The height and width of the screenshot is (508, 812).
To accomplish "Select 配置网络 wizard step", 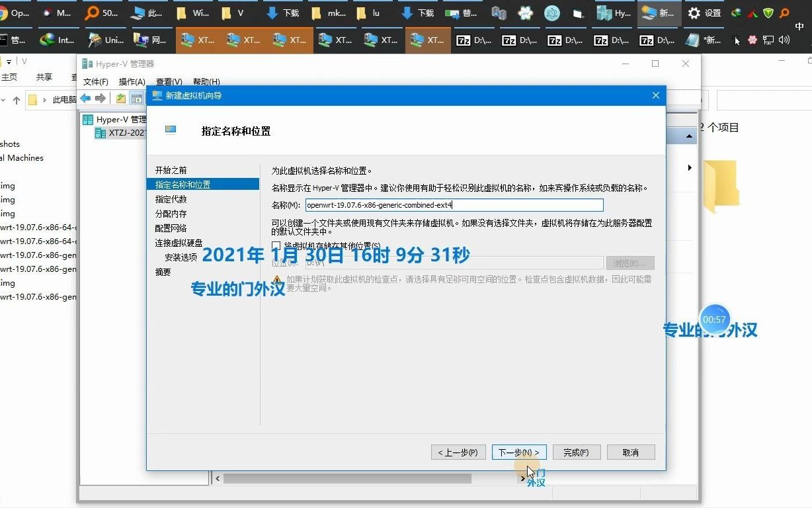I will click(171, 228).
